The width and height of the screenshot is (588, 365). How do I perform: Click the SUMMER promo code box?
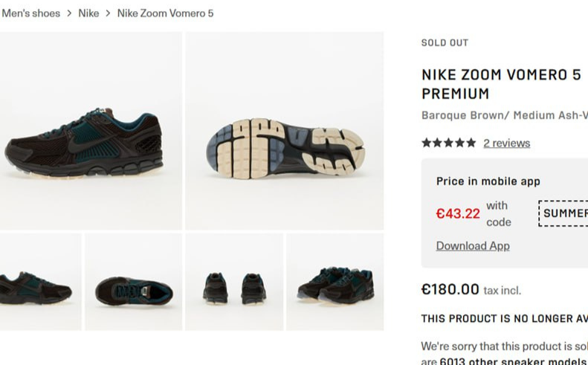click(564, 213)
